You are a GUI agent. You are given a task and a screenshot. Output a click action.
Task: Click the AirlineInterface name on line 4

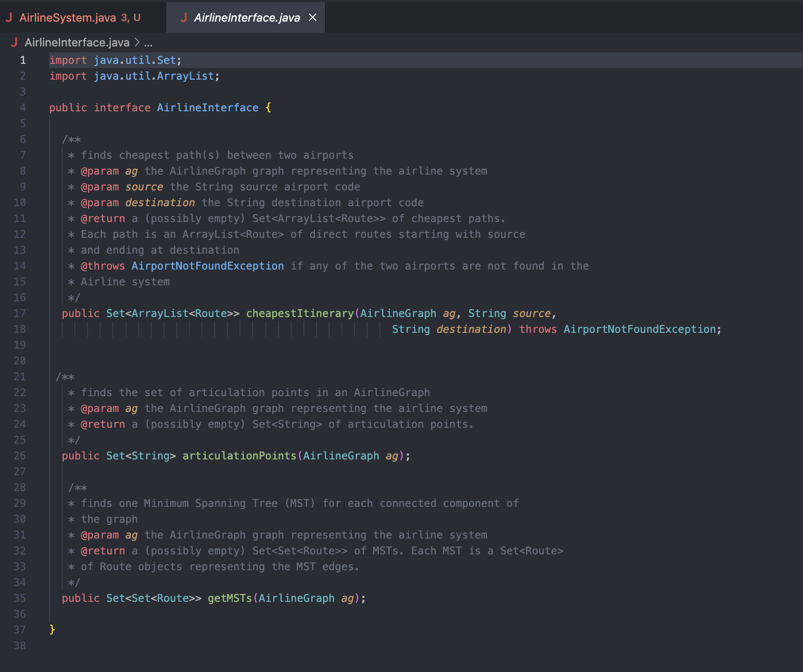[207, 108]
